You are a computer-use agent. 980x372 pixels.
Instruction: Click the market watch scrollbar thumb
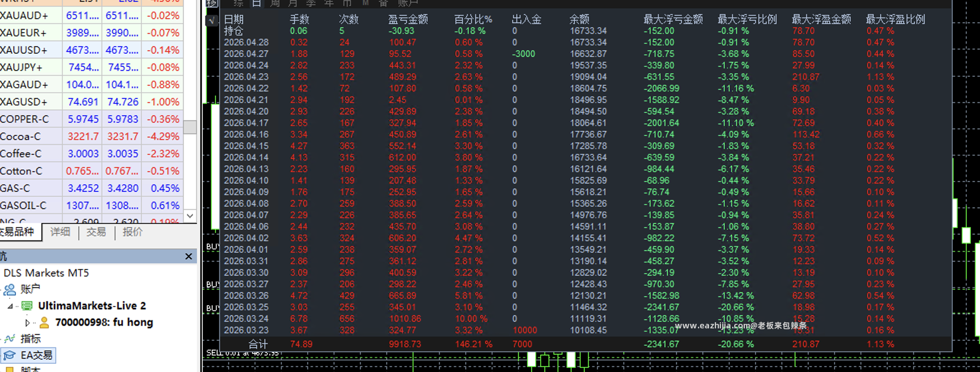[190, 127]
